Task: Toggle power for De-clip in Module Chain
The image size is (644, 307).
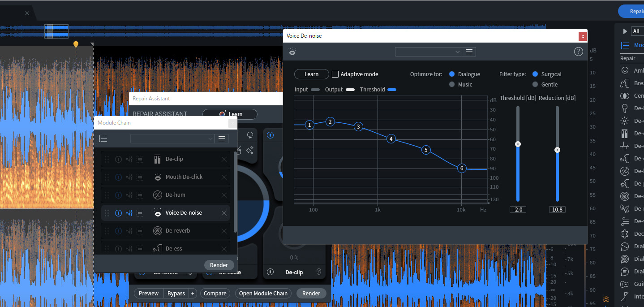Action: (118, 159)
